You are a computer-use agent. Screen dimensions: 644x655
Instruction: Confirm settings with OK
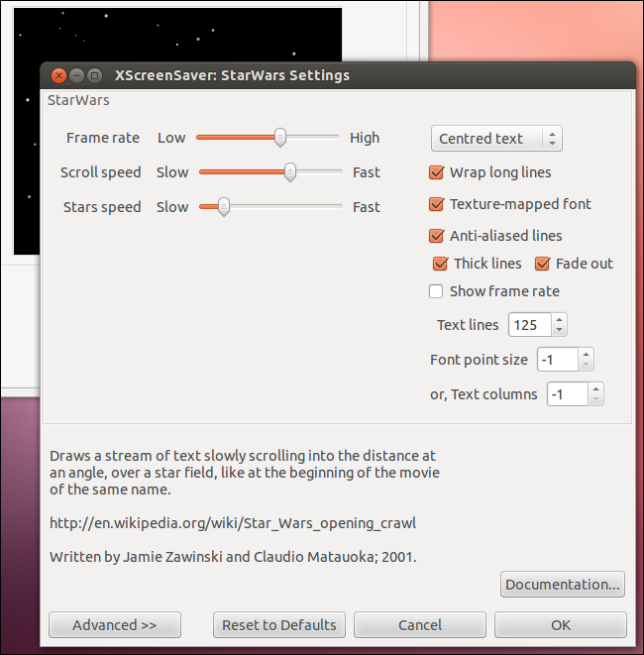[x=561, y=625]
